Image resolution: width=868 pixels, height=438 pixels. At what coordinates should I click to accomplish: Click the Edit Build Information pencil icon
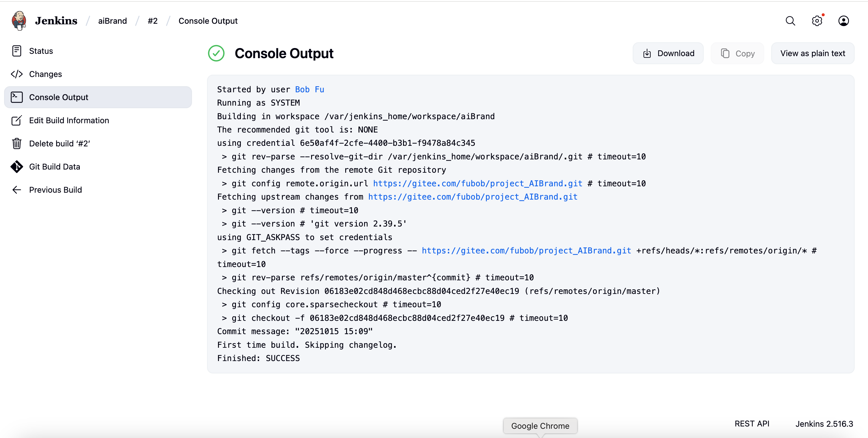click(x=16, y=120)
